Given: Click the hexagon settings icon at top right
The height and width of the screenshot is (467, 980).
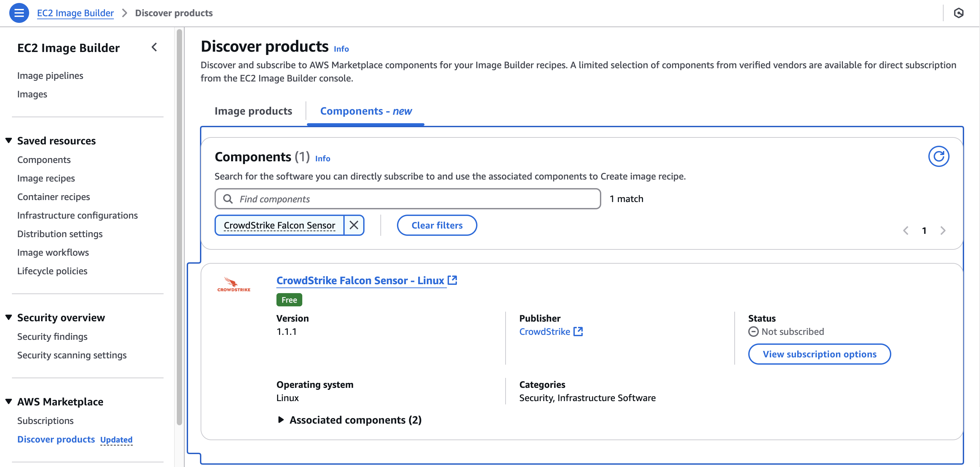Looking at the screenshot, I should point(958,13).
